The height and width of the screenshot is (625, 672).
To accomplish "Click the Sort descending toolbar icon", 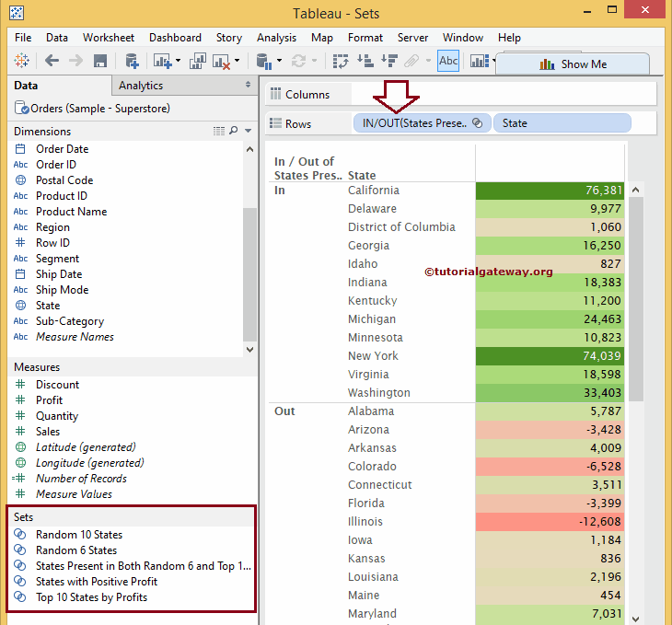I will coord(388,61).
